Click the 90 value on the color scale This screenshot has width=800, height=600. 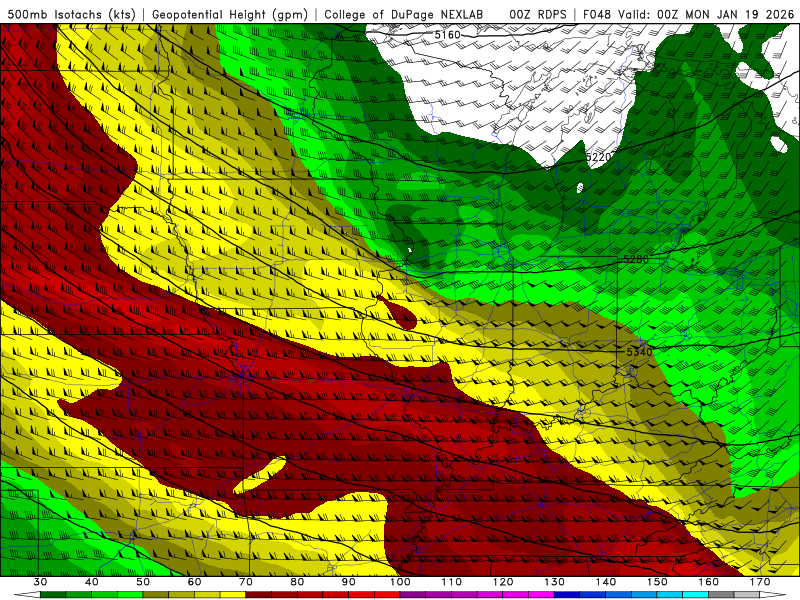pyautogui.click(x=348, y=582)
